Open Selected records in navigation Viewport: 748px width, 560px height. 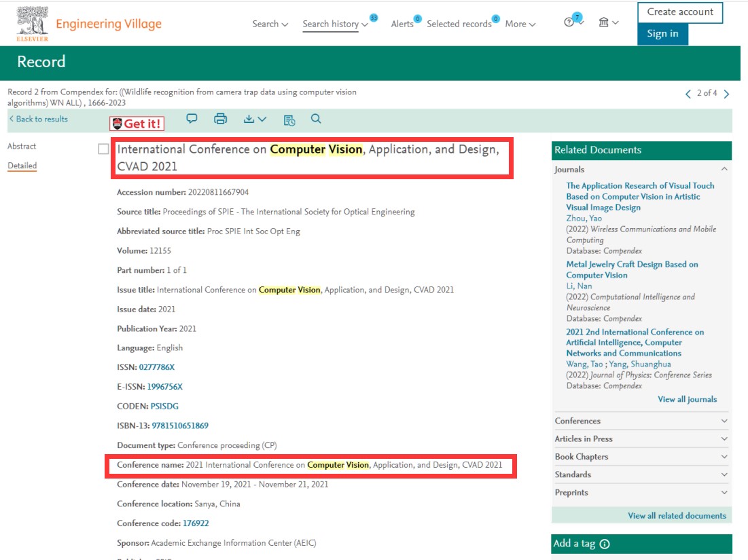(x=459, y=24)
